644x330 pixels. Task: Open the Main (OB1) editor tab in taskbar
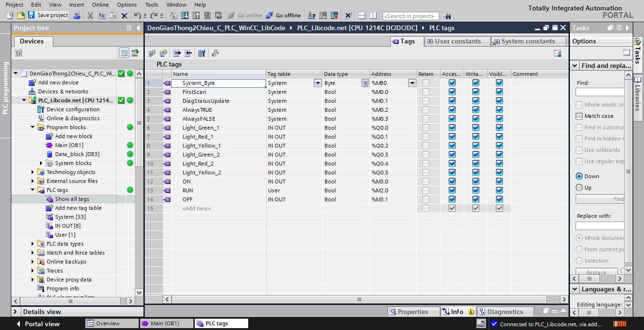(167, 323)
